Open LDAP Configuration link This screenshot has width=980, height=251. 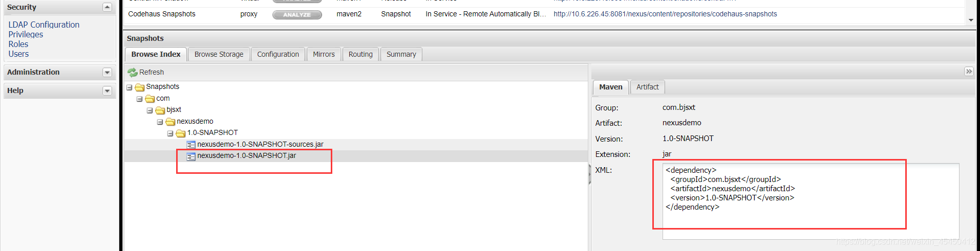(x=44, y=25)
